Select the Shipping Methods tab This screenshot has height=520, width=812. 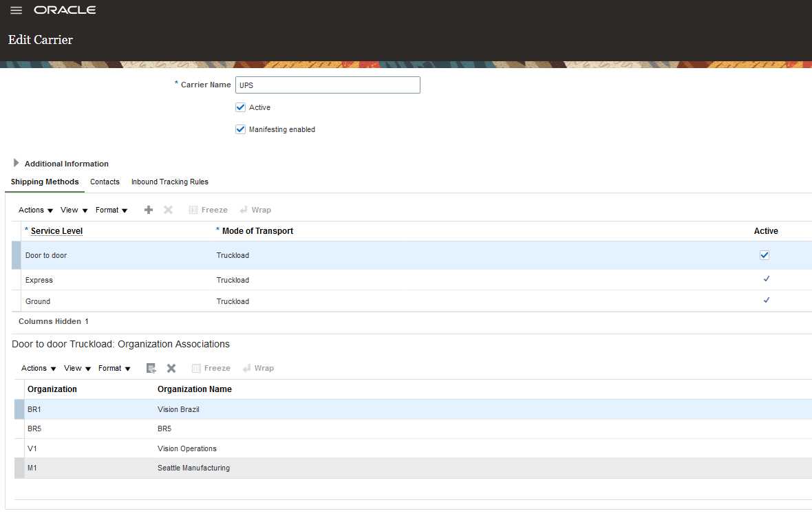(45, 182)
